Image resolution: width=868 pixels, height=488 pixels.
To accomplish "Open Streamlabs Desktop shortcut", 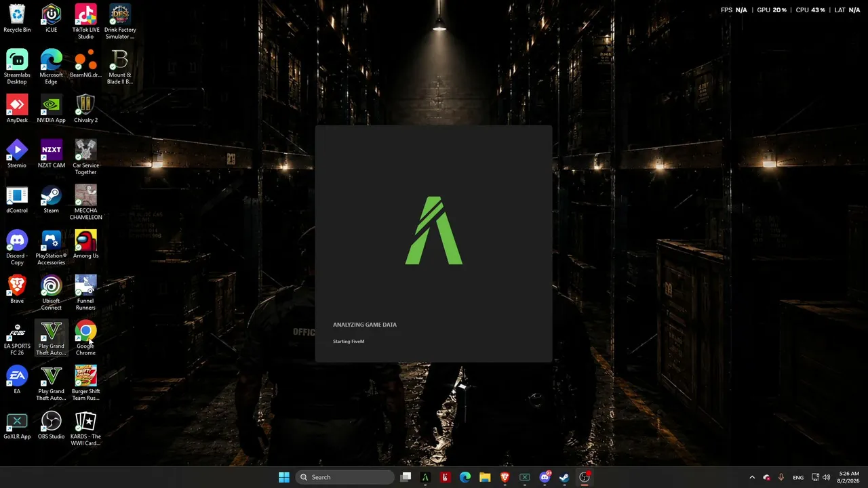I will pos(17,67).
